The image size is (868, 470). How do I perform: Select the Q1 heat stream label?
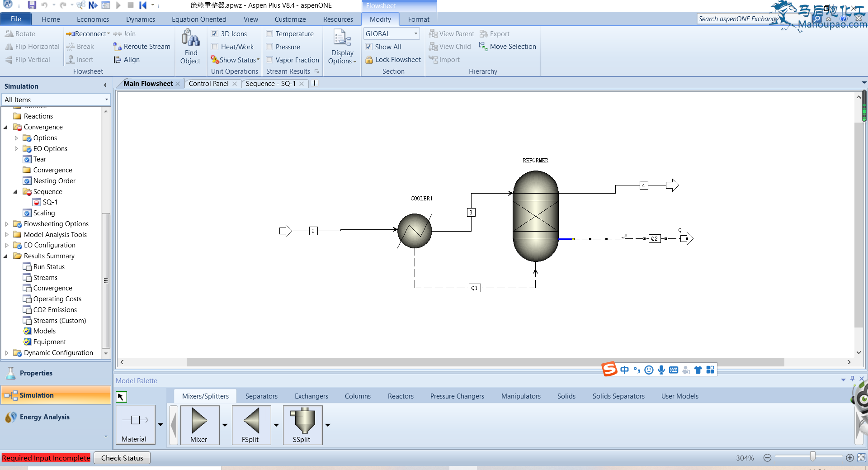click(474, 288)
